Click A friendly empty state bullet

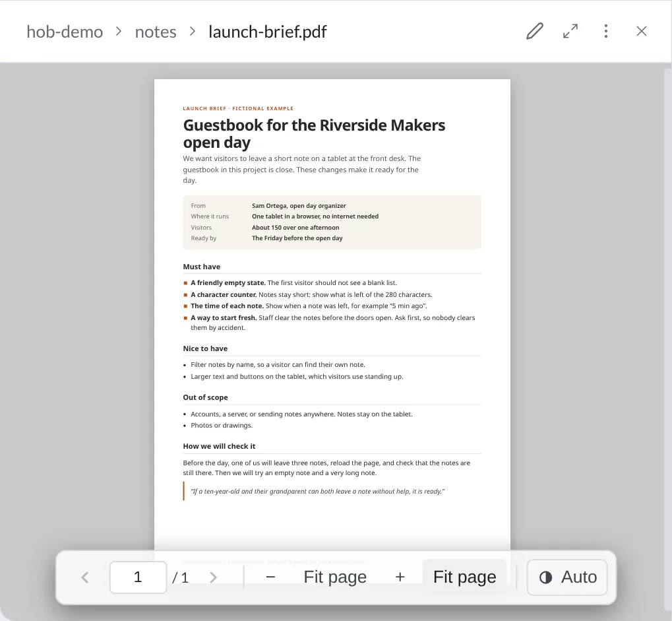coord(293,283)
